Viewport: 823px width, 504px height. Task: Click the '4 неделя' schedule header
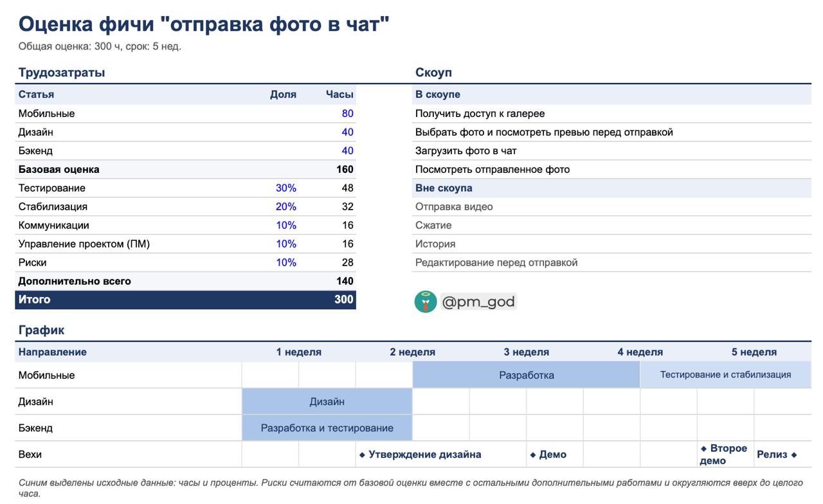pos(640,352)
